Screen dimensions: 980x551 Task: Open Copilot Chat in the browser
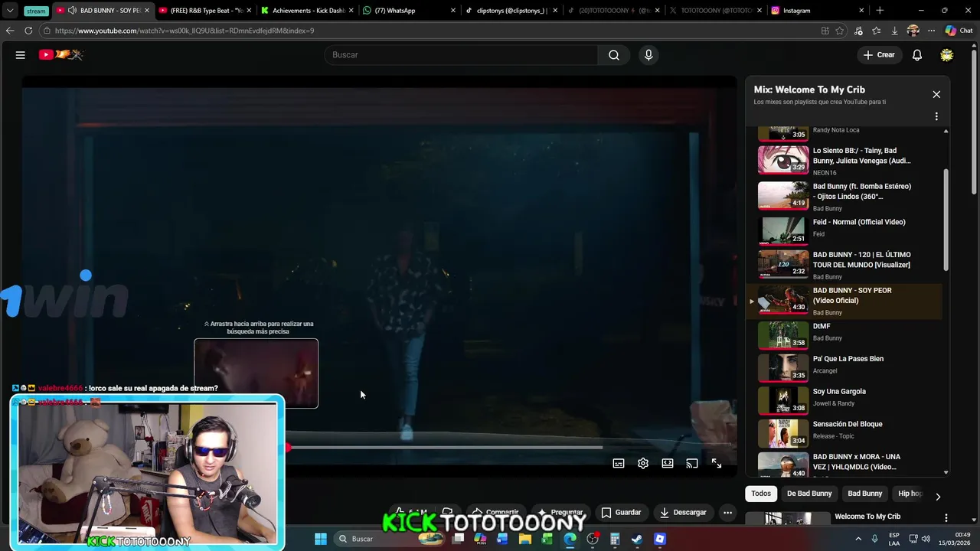(959, 31)
